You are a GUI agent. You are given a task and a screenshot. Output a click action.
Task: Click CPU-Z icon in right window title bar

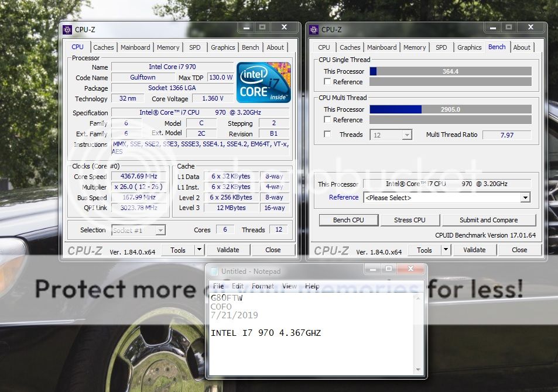313,29
